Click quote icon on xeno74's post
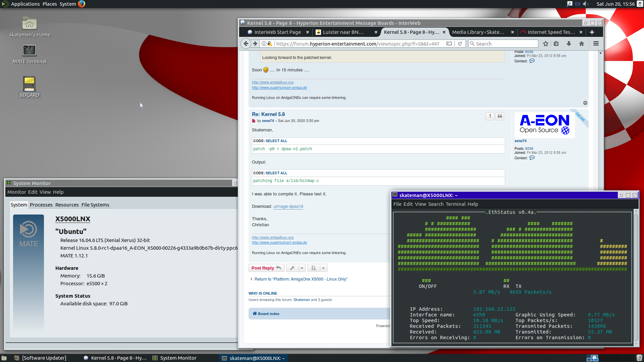The width and height of the screenshot is (644, 362). (x=500, y=116)
